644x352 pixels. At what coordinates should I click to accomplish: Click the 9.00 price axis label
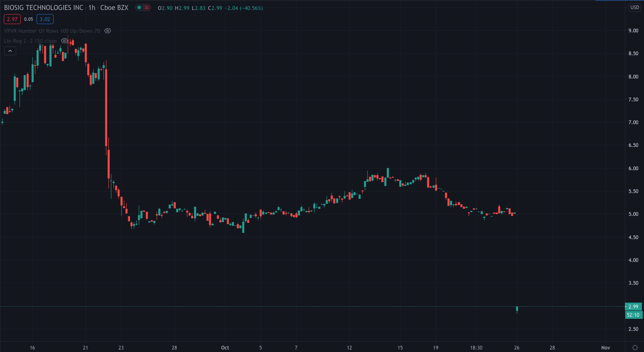[x=633, y=31]
